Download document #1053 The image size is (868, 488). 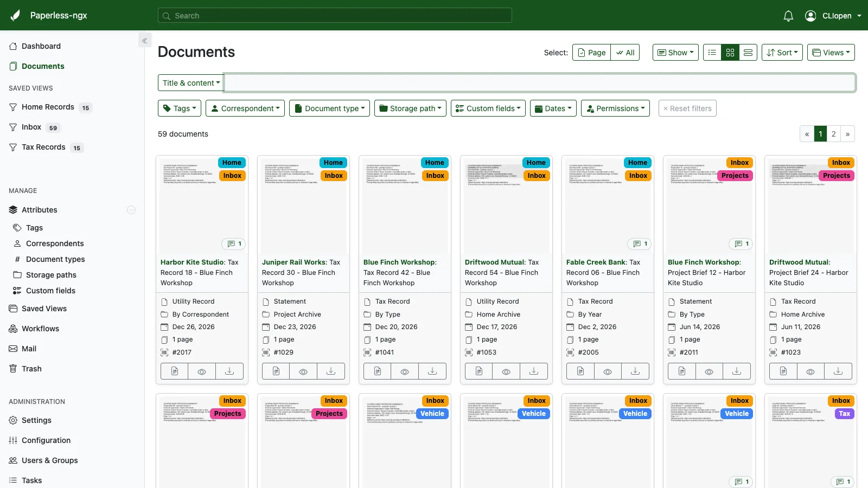(x=534, y=371)
